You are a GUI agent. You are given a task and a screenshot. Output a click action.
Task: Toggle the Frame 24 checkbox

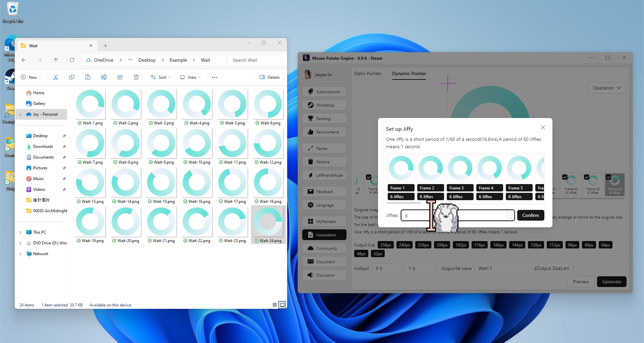tap(608, 177)
